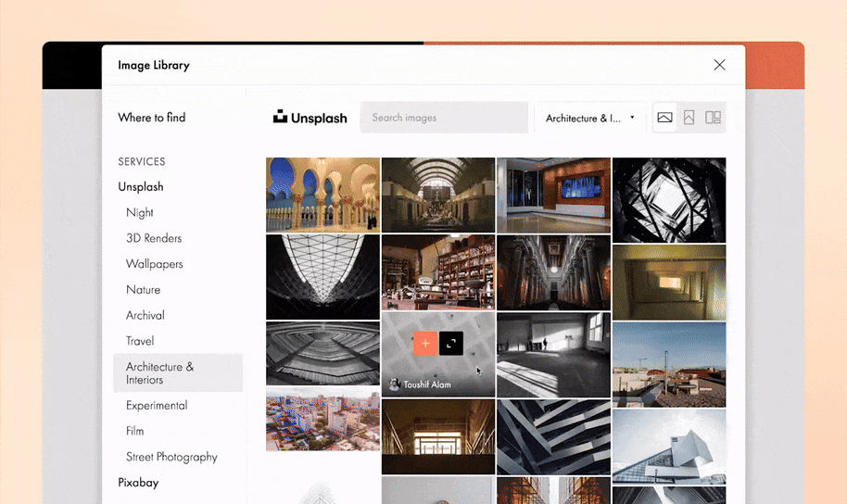Screen dimensions: 847x504
Task: Open the dark columned hall thumbnail
Action: point(553,272)
